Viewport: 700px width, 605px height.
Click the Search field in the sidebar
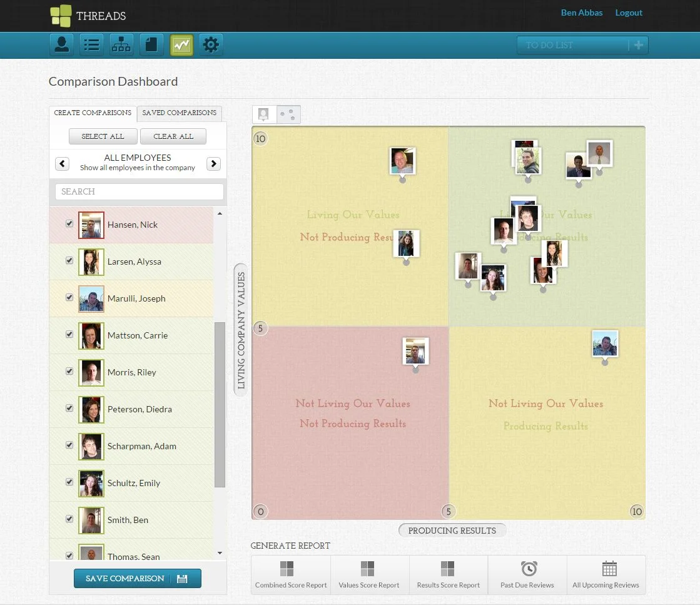(x=139, y=191)
